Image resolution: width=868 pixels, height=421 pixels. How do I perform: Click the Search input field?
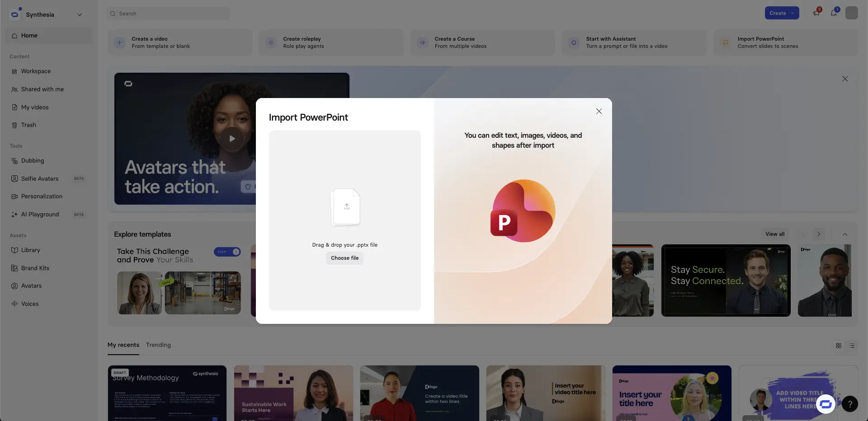169,14
